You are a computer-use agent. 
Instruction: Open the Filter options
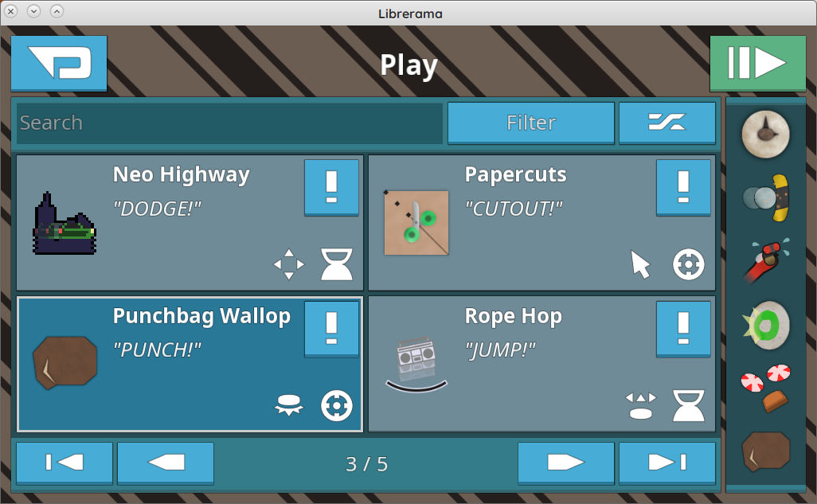(531, 123)
